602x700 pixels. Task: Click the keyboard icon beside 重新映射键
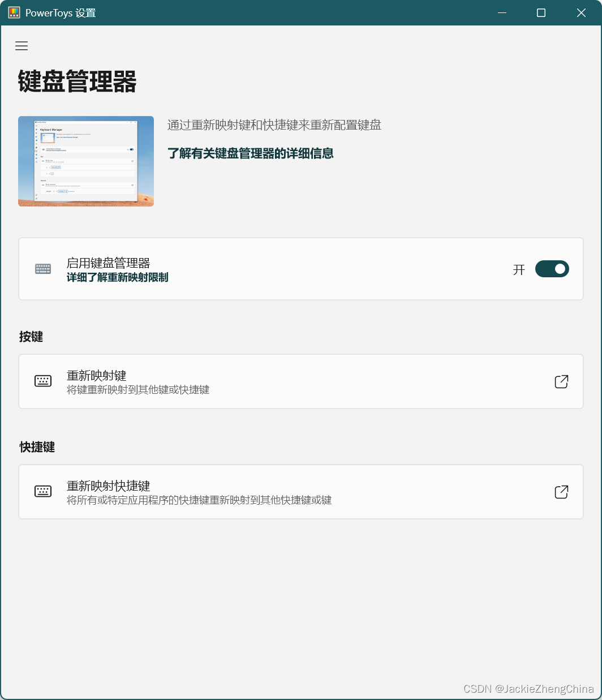[x=43, y=381]
